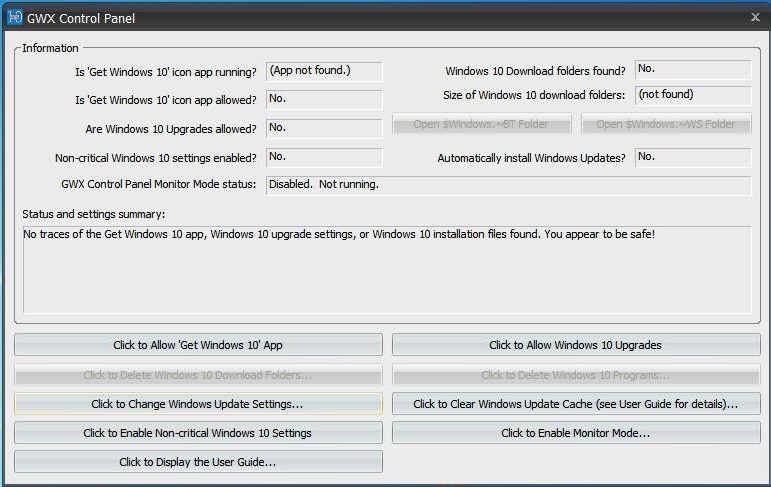Click "Is 'Get Windows 10' icon app allowed?" label

pyautogui.click(x=166, y=100)
